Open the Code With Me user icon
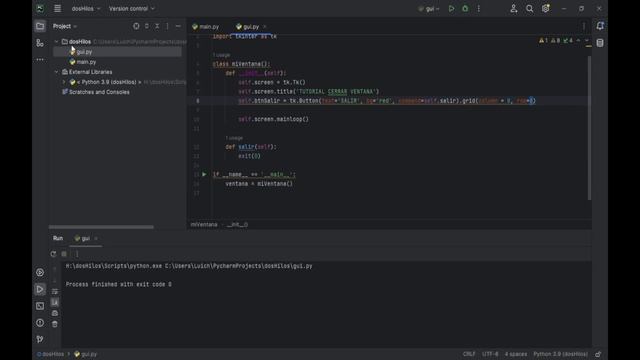This screenshot has height=360, width=640. (x=513, y=9)
